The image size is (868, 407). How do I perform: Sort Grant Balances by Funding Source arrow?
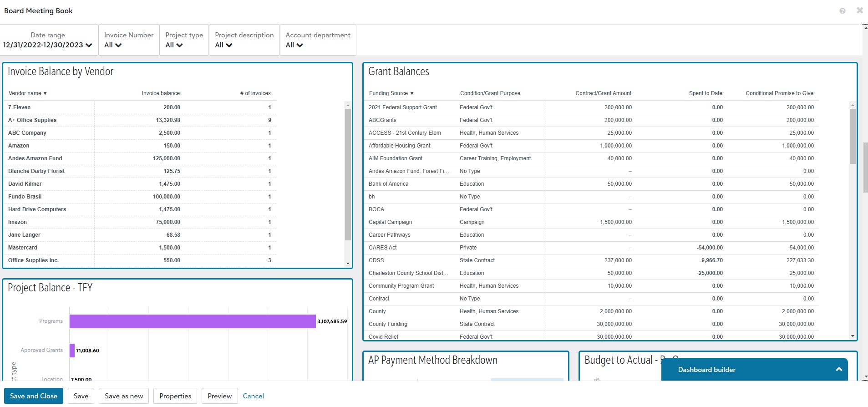tap(412, 93)
